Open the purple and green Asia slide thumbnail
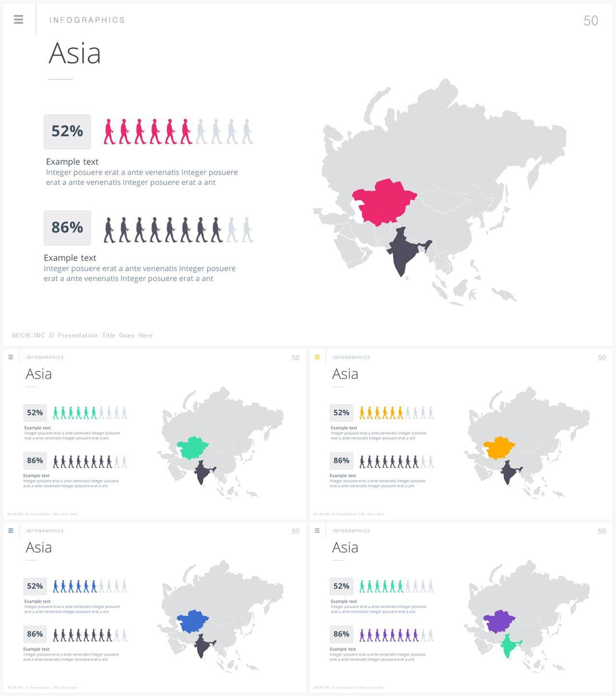Viewport: 616px width, 696px height. (x=461, y=607)
